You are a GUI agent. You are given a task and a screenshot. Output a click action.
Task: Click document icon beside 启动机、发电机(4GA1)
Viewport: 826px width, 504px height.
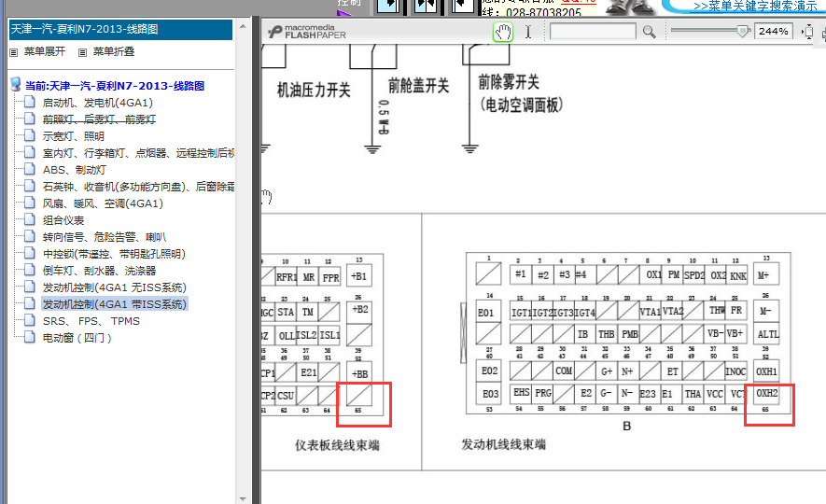(x=30, y=102)
